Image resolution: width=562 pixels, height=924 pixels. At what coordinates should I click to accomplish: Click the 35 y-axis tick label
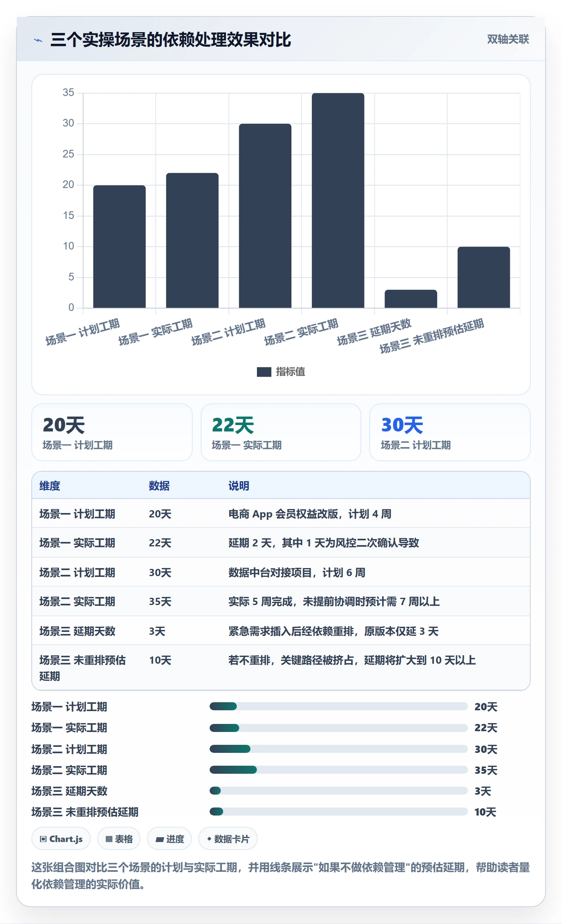68,93
